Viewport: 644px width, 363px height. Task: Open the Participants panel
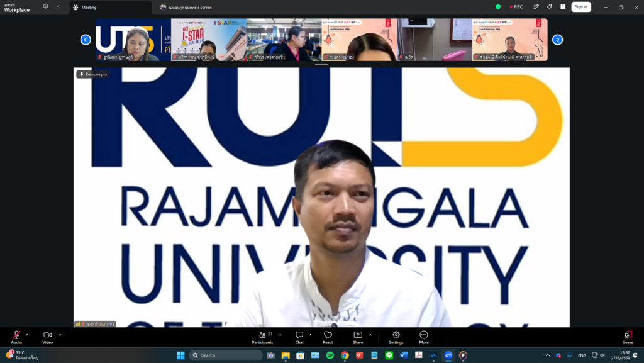click(x=262, y=338)
